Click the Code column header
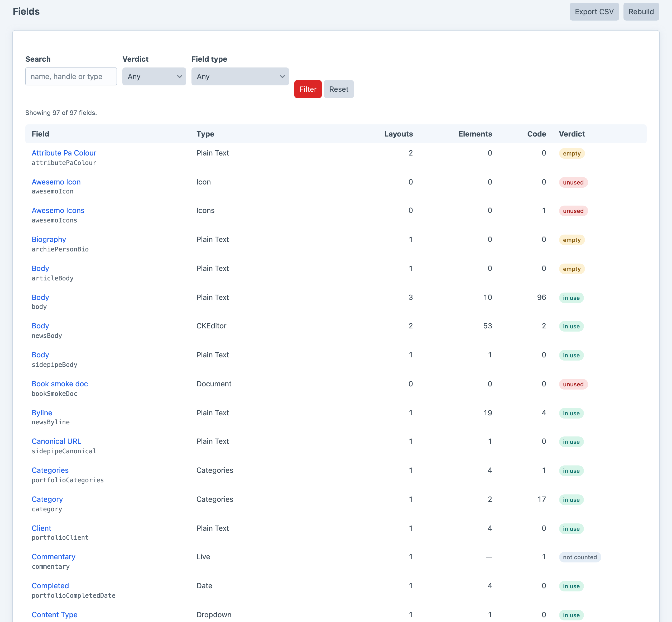Viewport: 672px width, 622px height. (537, 134)
